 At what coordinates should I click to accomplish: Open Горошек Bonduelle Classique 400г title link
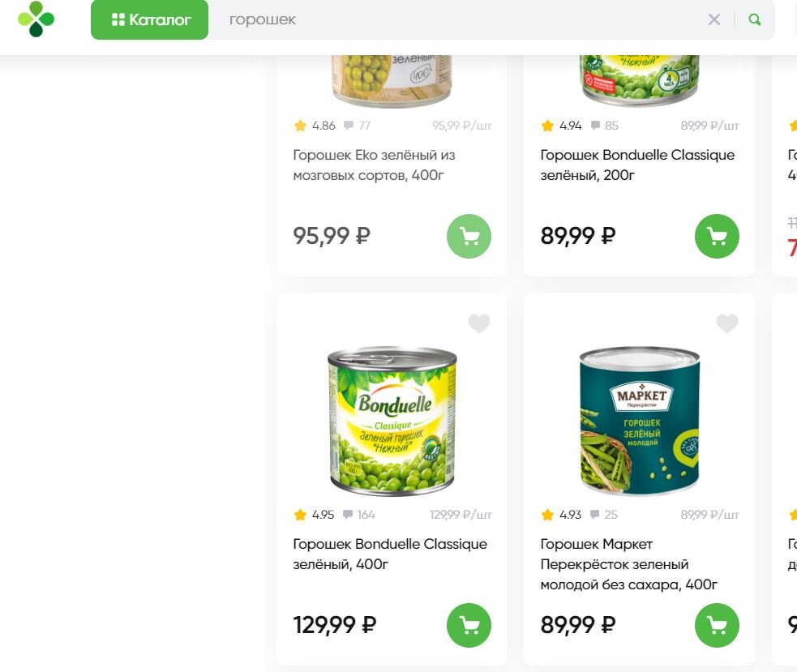coord(389,554)
